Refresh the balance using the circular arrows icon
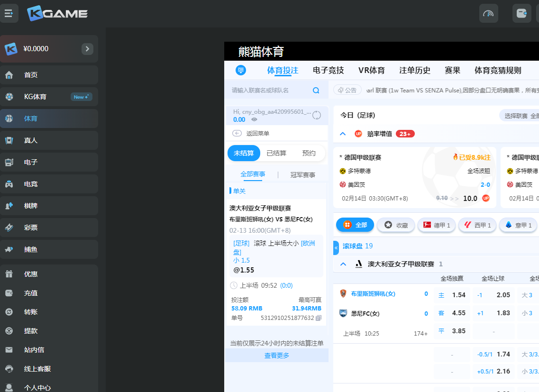The width and height of the screenshot is (539, 392). (x=317, y=115)
